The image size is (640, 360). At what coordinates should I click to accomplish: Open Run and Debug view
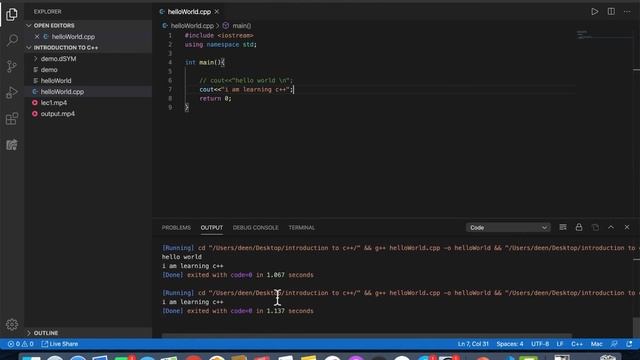coord(12,92)
